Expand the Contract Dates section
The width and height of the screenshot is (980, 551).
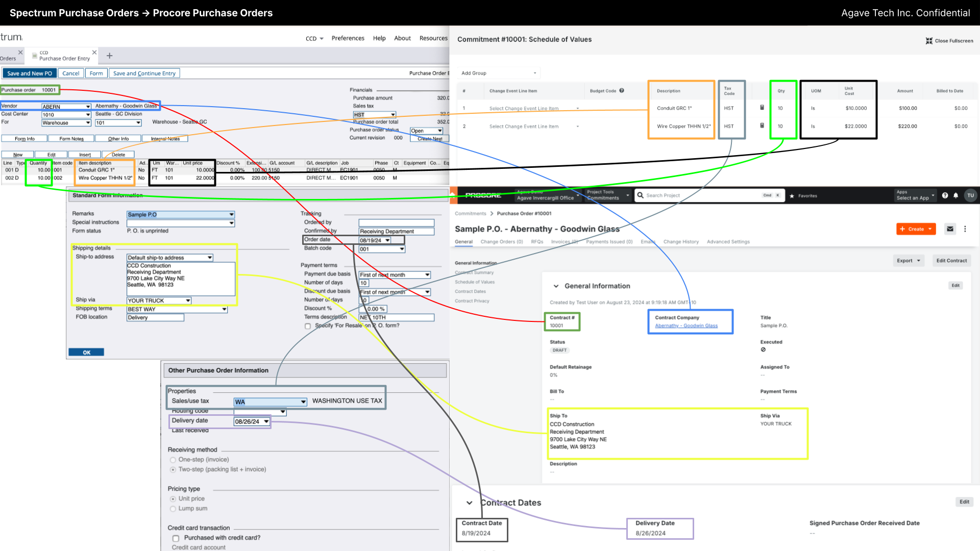click(x=469, y=503)
